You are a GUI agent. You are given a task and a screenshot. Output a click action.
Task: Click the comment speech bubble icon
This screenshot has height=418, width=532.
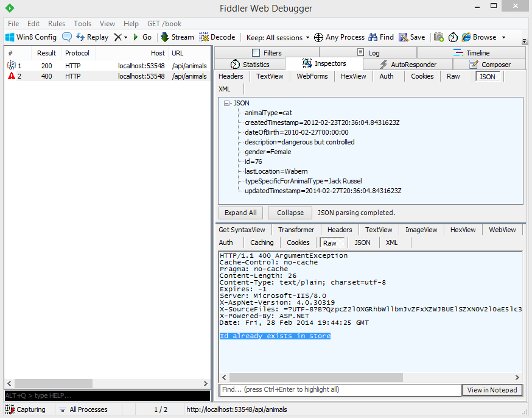pyautogui.click(x=67, y=37)
